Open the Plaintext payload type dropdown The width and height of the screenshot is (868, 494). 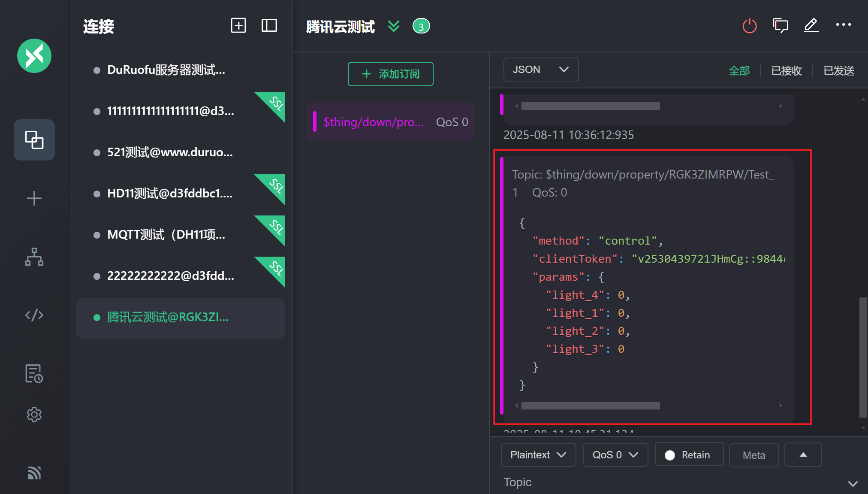[x=538, y=455]
